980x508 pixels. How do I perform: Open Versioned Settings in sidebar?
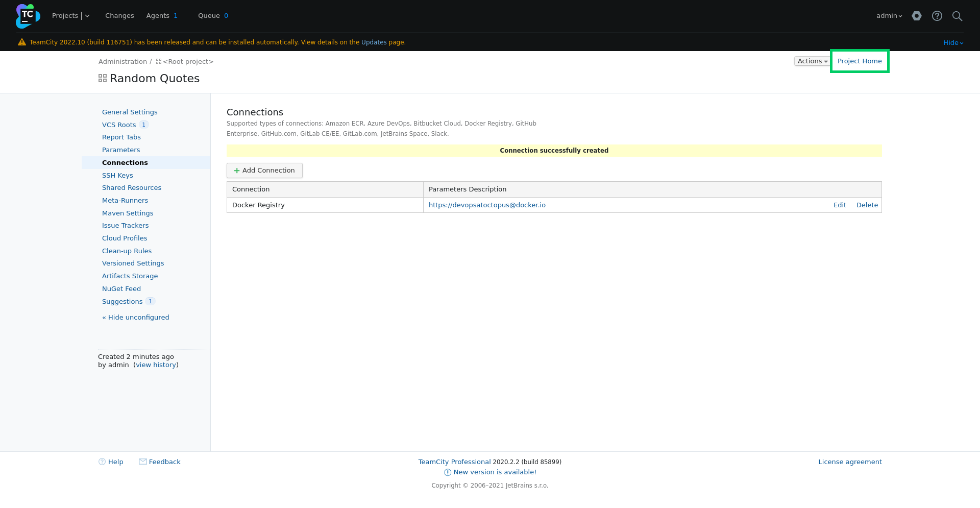(x=133, y=263)
